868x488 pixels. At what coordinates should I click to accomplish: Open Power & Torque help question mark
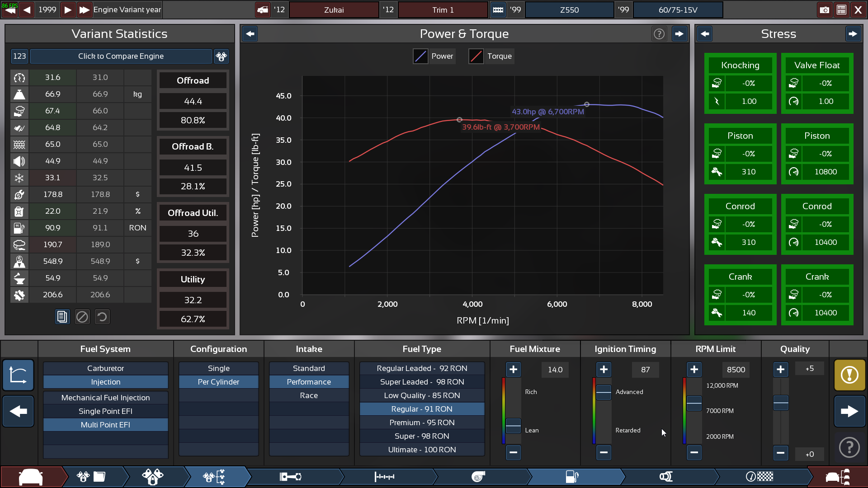coord(659,34)
